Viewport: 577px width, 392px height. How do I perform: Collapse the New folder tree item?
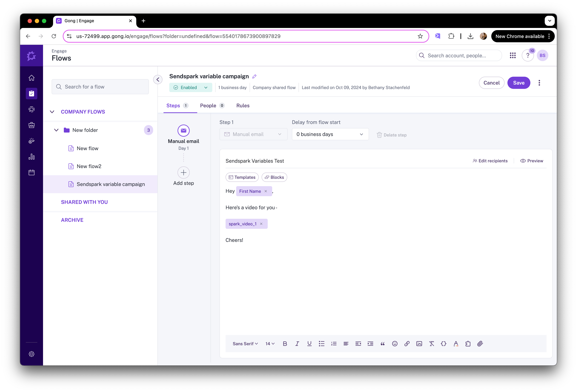pos(56,130)
